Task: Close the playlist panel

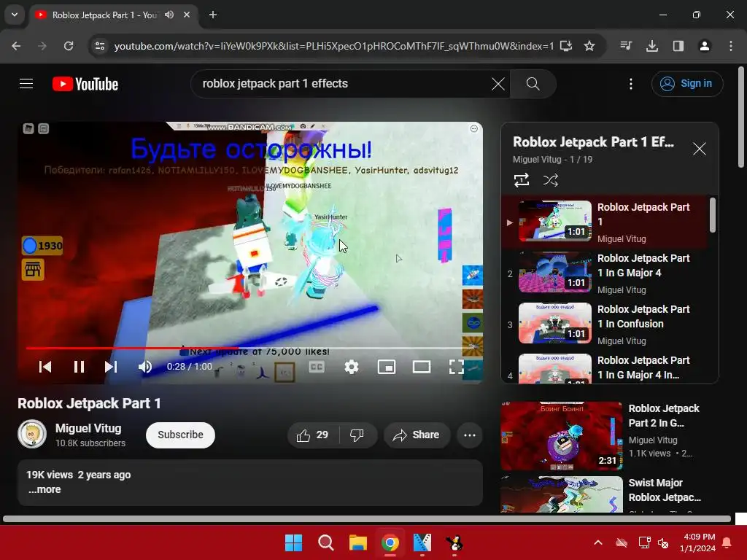Action: 700,149
